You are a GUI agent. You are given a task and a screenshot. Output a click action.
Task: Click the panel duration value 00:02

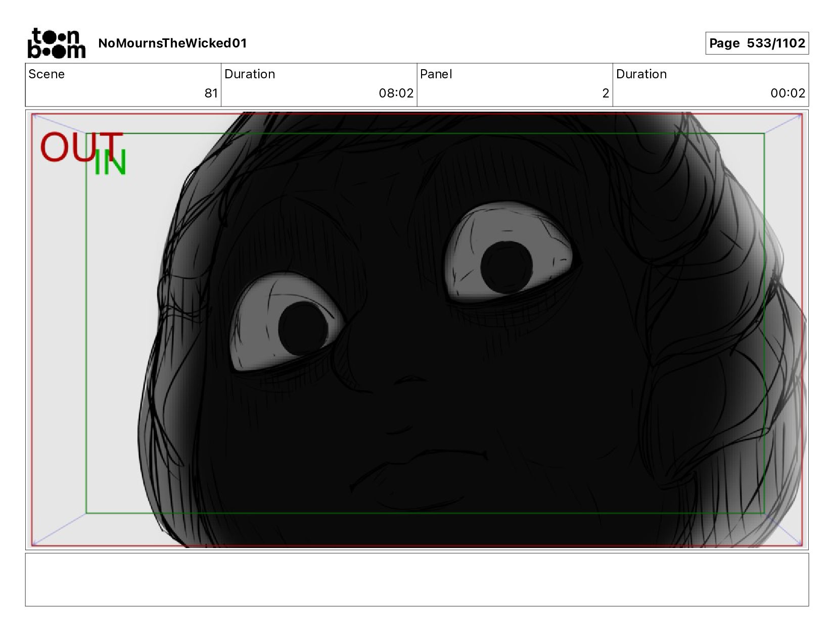pyautogui.click(x=788, y=93)
